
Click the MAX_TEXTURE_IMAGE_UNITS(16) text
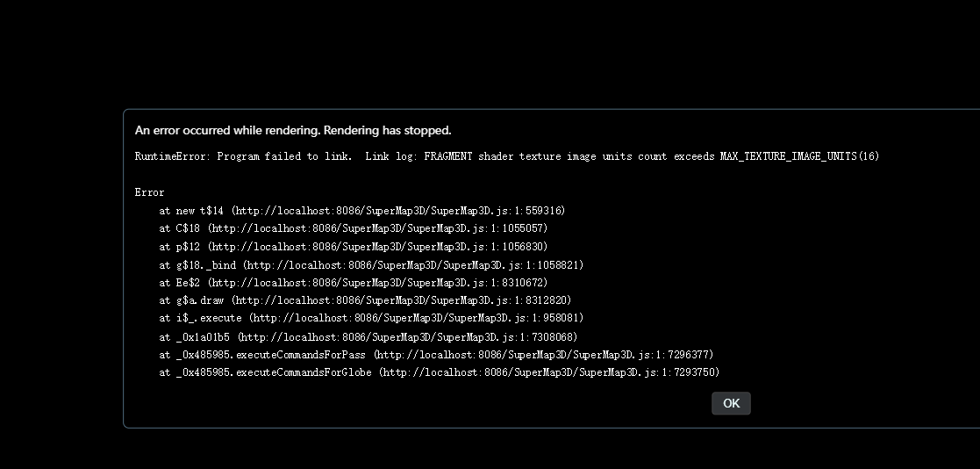pyautogui.click(x=799, y=156)
